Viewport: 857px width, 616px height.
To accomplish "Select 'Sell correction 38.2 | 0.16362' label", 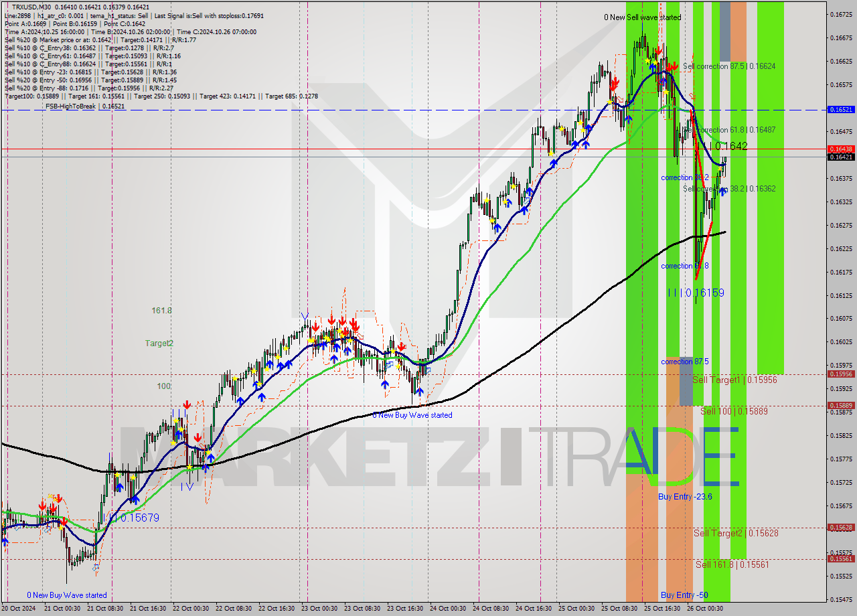I will point(729,189).
